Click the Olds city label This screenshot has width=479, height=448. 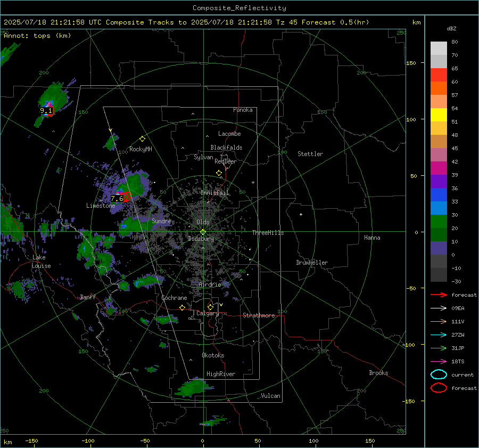203,222
